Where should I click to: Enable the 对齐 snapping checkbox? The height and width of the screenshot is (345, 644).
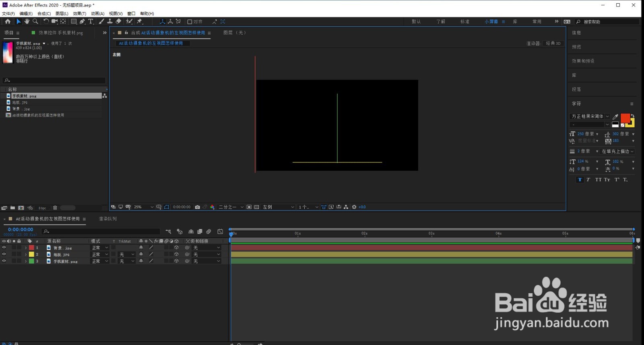point(190,22)
